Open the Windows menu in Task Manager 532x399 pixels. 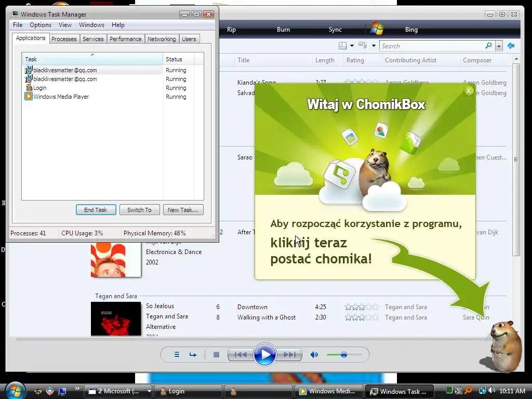pyautogui.click(x=91, y=25)
